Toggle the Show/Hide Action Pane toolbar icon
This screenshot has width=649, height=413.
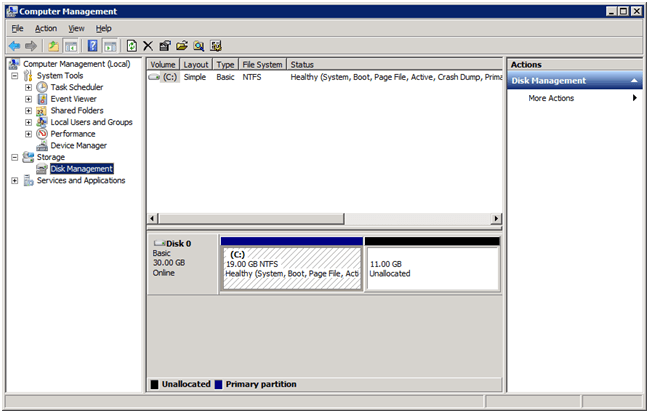coord(109,46)
